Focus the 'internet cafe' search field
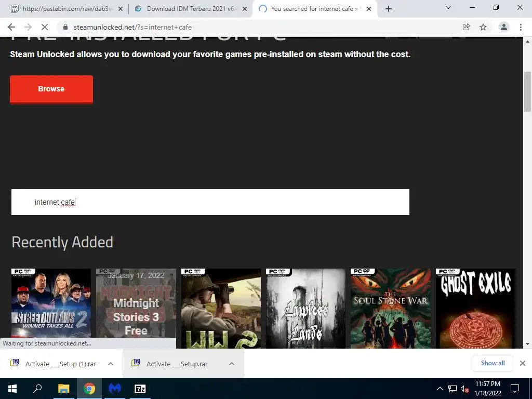The width and height of the screenshot is (532, 399). (210, 202)
